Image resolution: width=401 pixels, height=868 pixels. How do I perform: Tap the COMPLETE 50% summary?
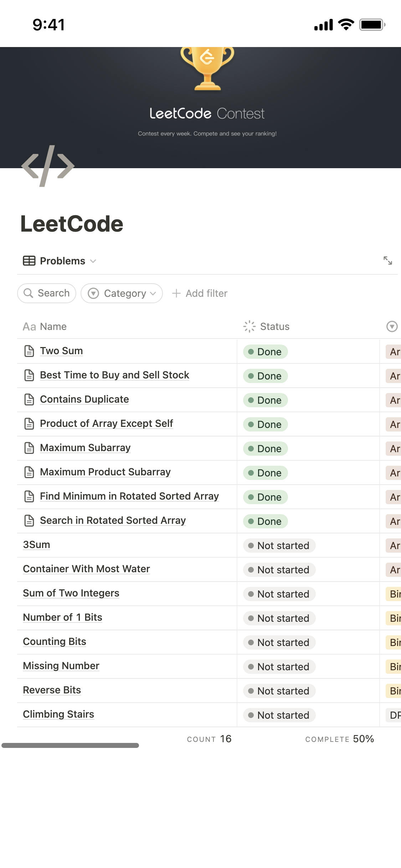pos(339,739)
